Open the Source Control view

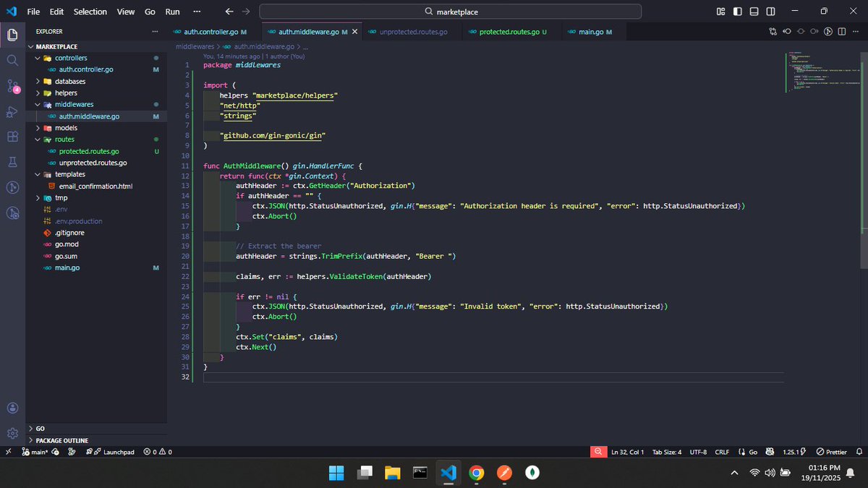click(x=12, y=86)
